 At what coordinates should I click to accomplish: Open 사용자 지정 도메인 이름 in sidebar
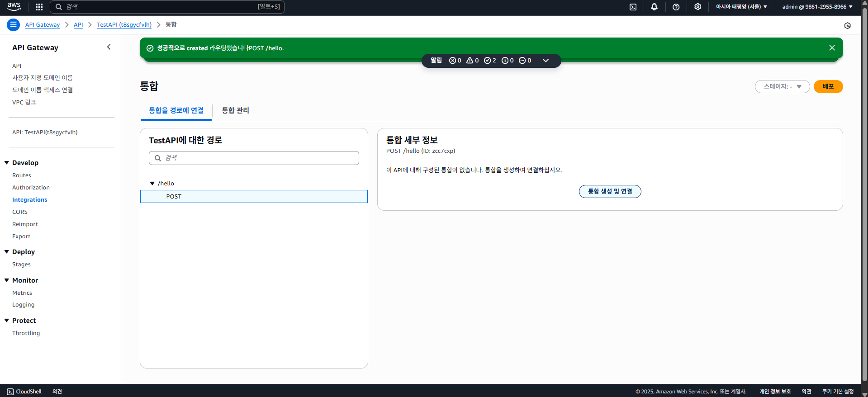coord(43,78)
